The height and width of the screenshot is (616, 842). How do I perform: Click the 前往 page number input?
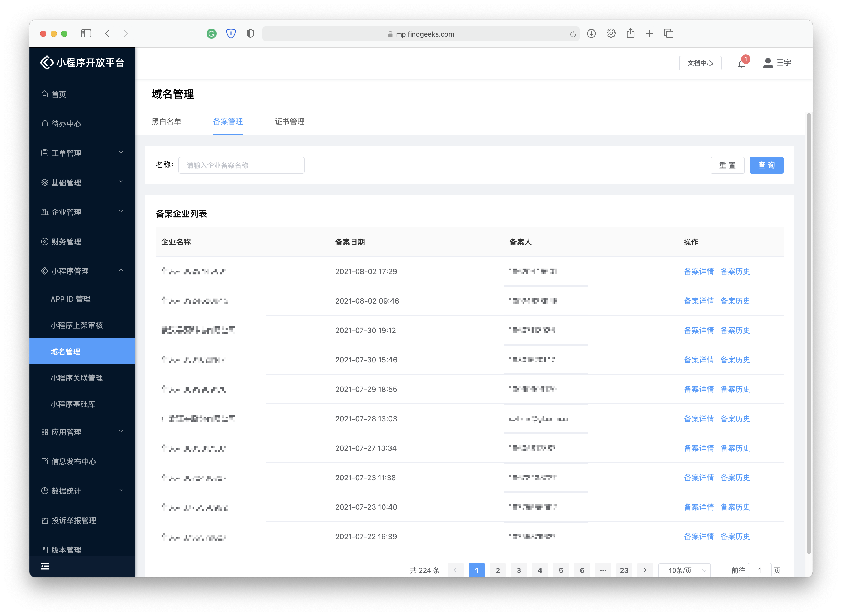[760, 570]
